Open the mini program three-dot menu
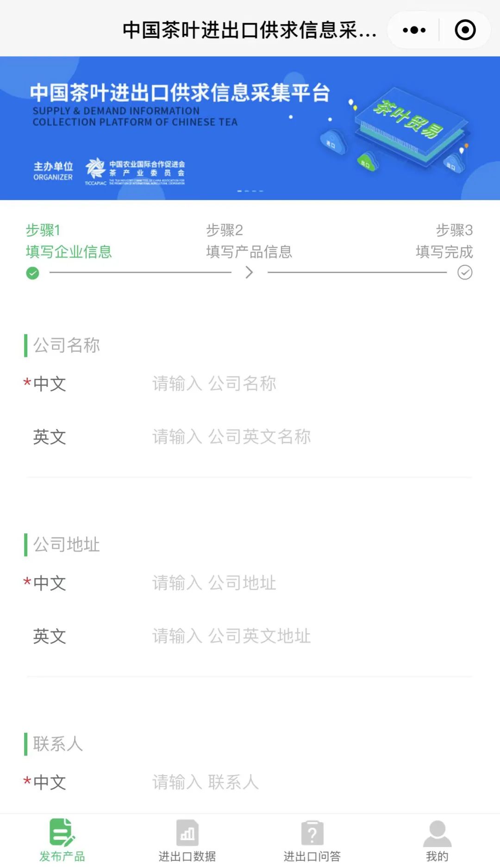Image resolution: width=500 pixels, height=868 pixels. [414, 31]
